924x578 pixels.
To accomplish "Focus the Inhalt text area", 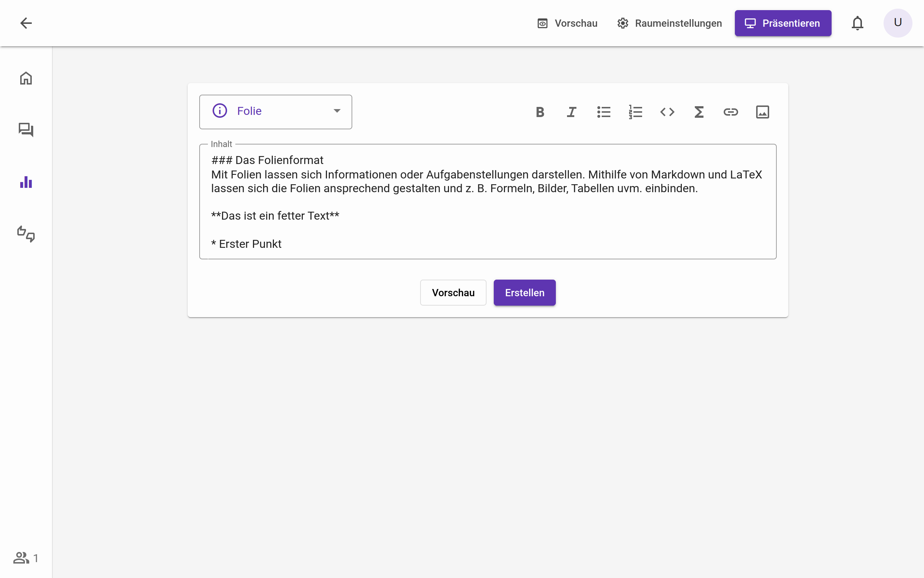I will pos(488,202).
